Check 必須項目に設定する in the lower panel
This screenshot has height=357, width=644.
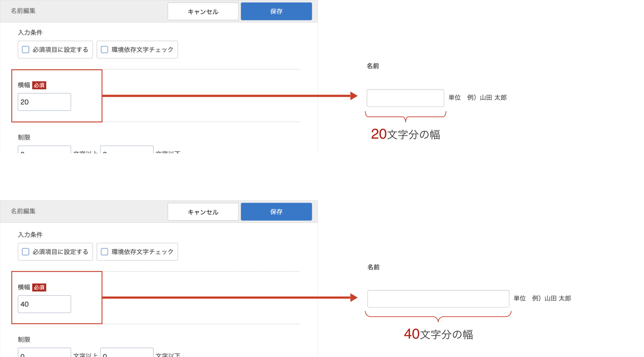[26, 252]
